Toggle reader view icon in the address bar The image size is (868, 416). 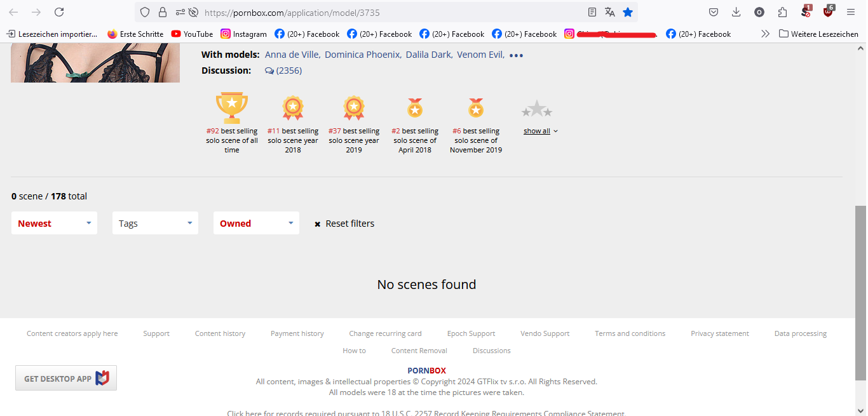pyautogui.click(x=592, y=12)
